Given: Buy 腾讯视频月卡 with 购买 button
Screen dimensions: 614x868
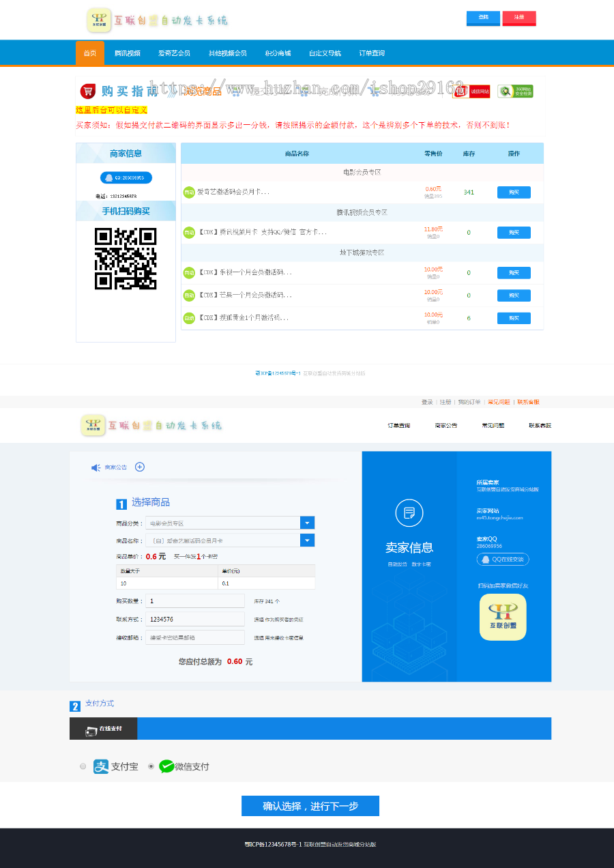Looking at the screenshot, I should click(x=514, y=233).
